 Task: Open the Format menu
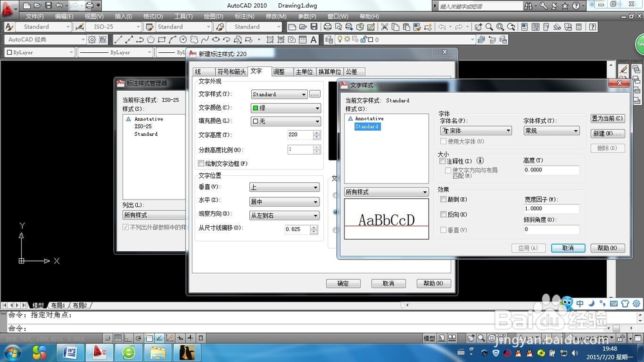coord(153,17)
